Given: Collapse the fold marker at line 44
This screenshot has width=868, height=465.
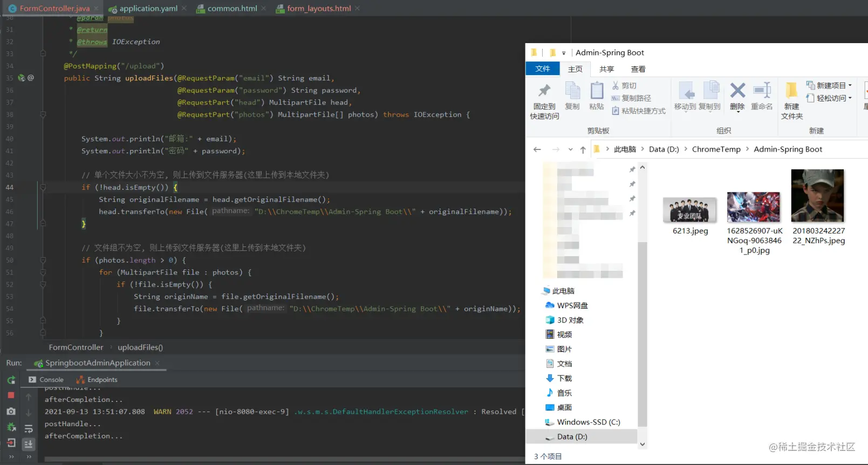Looking at the screenshot, I should click(43, 187).
